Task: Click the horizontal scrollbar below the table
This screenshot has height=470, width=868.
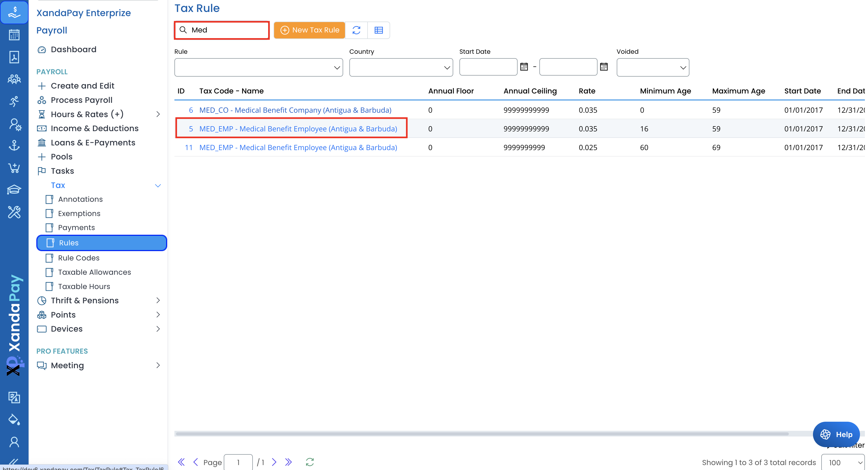Action: coord(482,434)
